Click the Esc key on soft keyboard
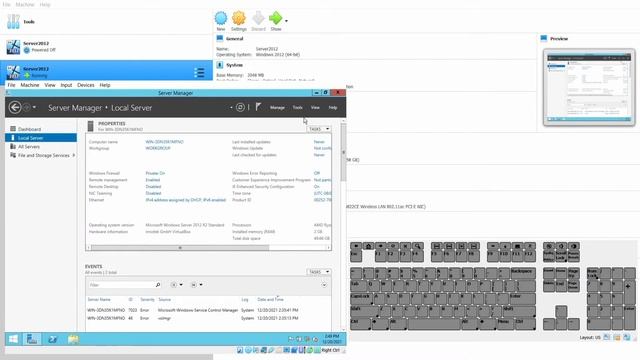 [x=356, y=255]
